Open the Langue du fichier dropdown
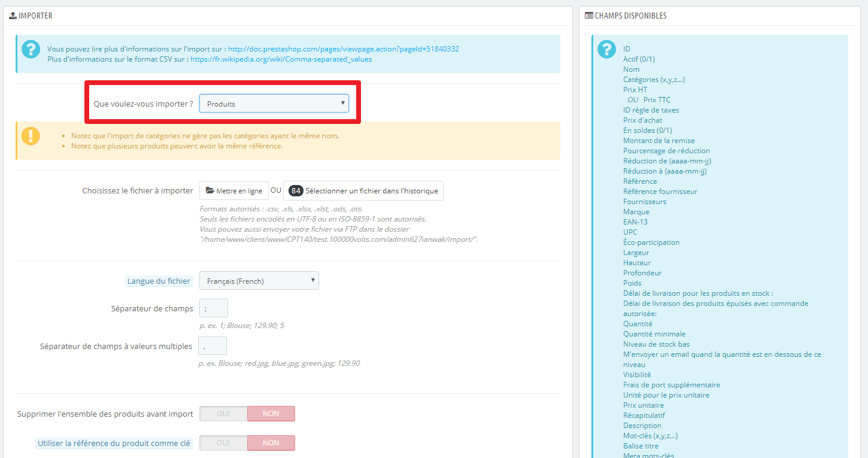868x458 pixels. pos(259,281)
